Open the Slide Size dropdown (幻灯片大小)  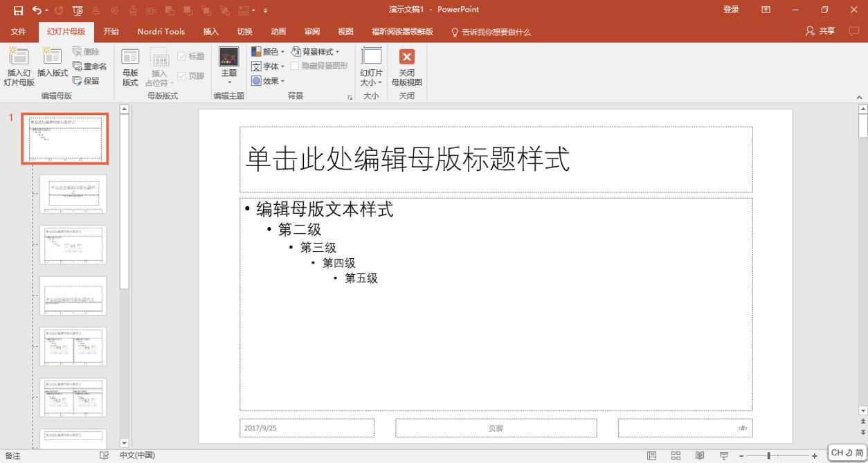pos(371,66)
